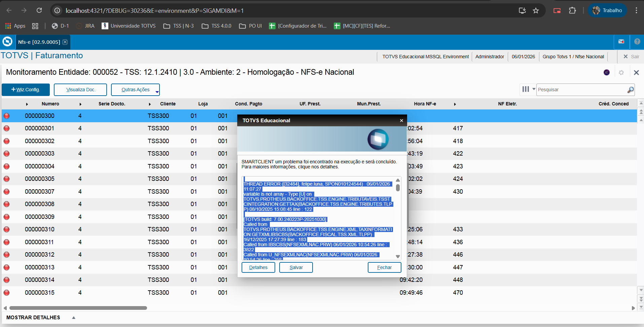This screenshot has width=644, height=327.
Task: Select row 000000305
Action: (319, 179)
